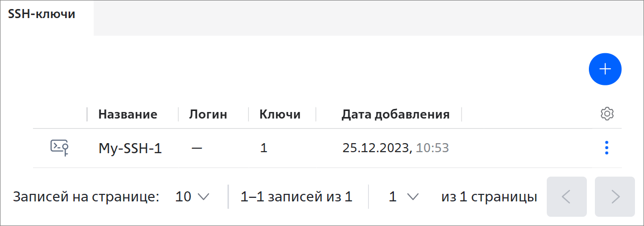Image resolution: width=644 pixels, height=226 pixels.
Task: Sort by the Дата добавления column header
Action: click(x=395, y=114)
